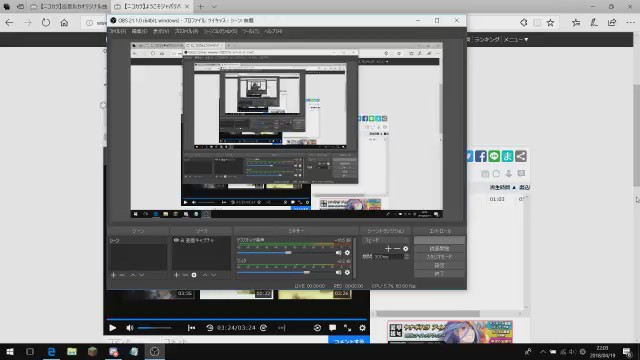Click the settings button in OBS Controls
The height and width of the screenshot is (360, 640).
[x=439, y=265]
